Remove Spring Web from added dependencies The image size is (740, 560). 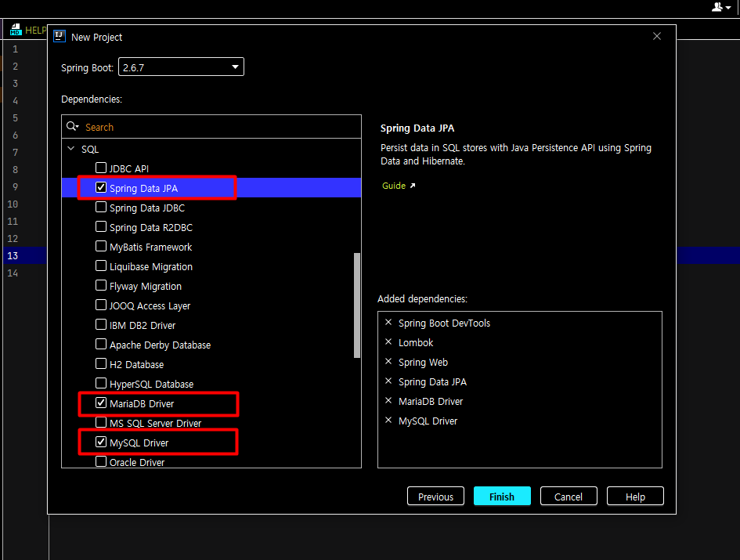click(x=388, y=362)
